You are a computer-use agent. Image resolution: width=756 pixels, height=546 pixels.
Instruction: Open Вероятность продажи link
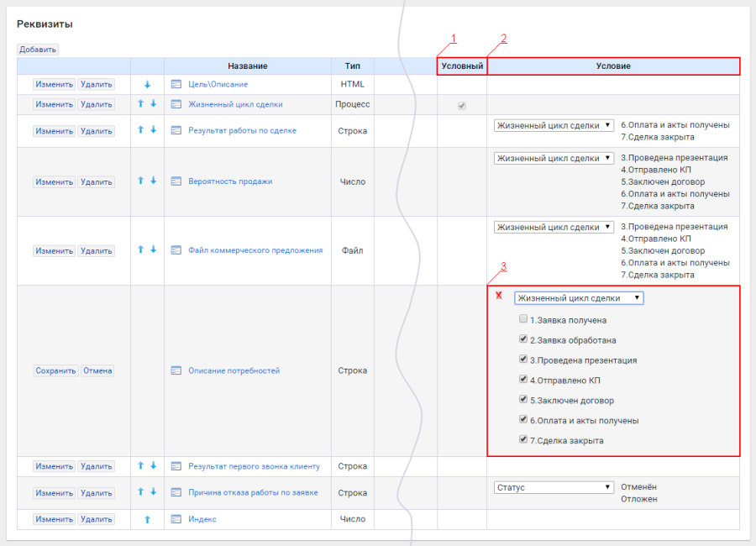230,181
